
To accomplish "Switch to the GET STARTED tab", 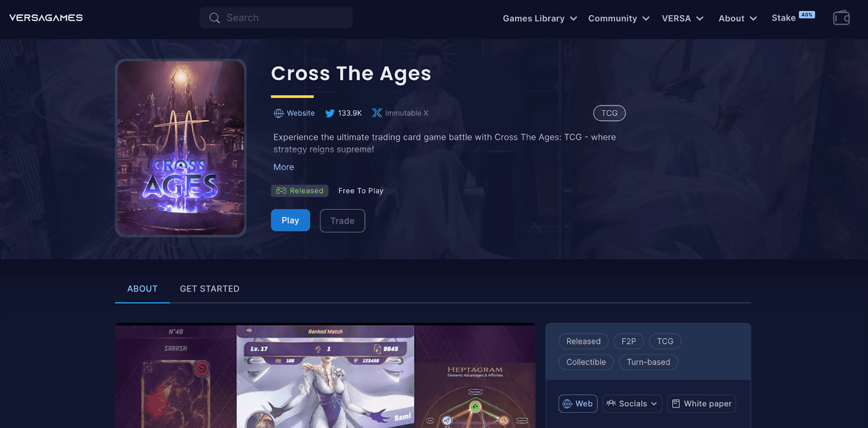I will (209, 289).
